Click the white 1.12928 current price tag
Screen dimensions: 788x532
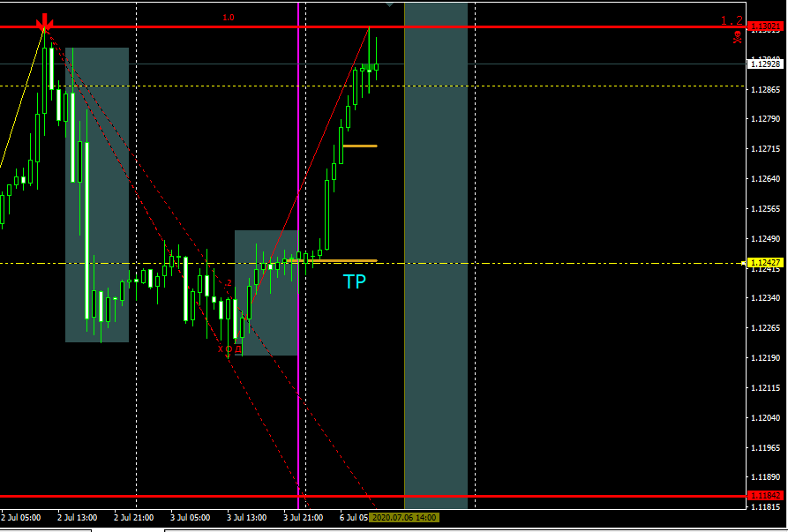point(765,64)
